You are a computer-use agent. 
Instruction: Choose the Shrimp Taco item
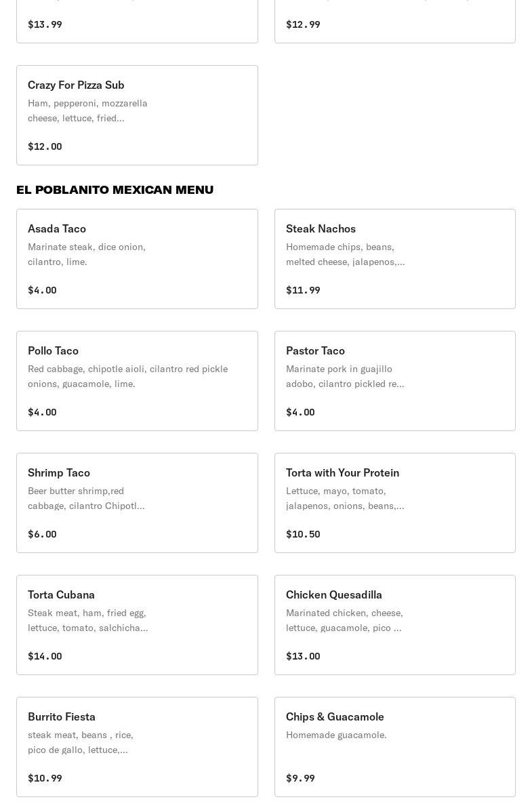137,502
